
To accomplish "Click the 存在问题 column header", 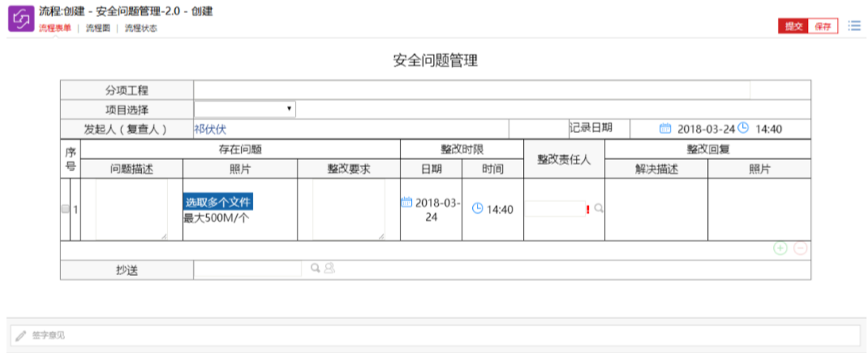I will pyautogui.click(x=240, y=149).
